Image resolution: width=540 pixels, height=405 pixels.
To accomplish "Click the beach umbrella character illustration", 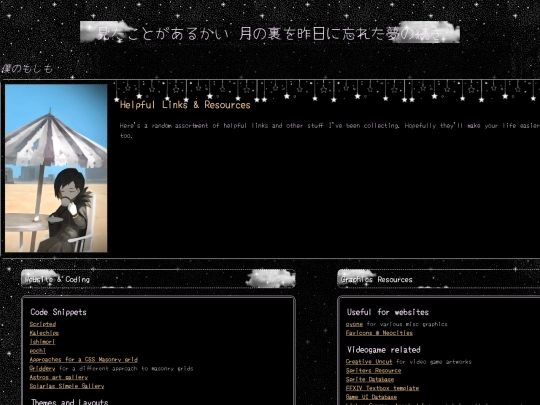I will (56, 168).
